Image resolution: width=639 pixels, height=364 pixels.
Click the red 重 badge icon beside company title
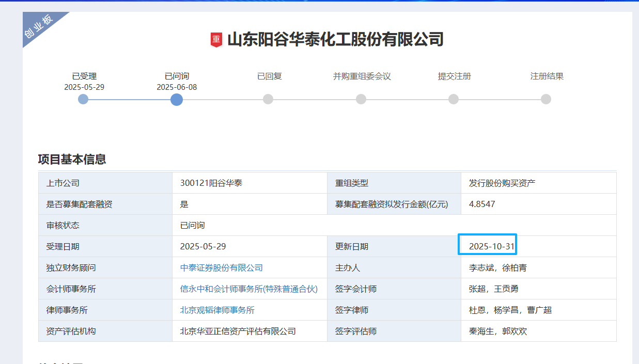[x=216, y=40]
